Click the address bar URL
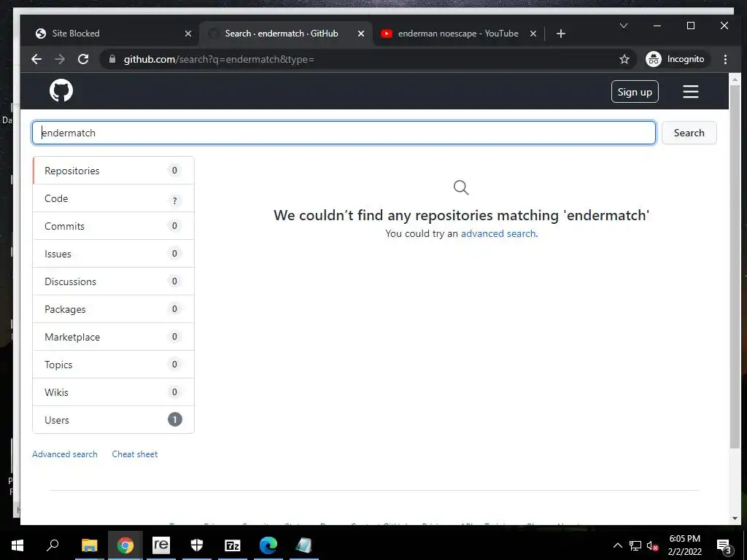The image size is (747, 560). click(x=219, y=59)
